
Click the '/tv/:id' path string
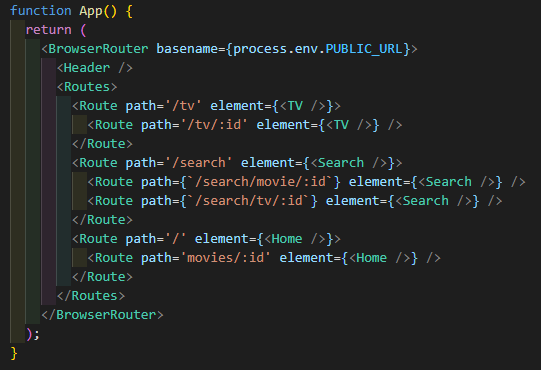[x=214, y=125]
